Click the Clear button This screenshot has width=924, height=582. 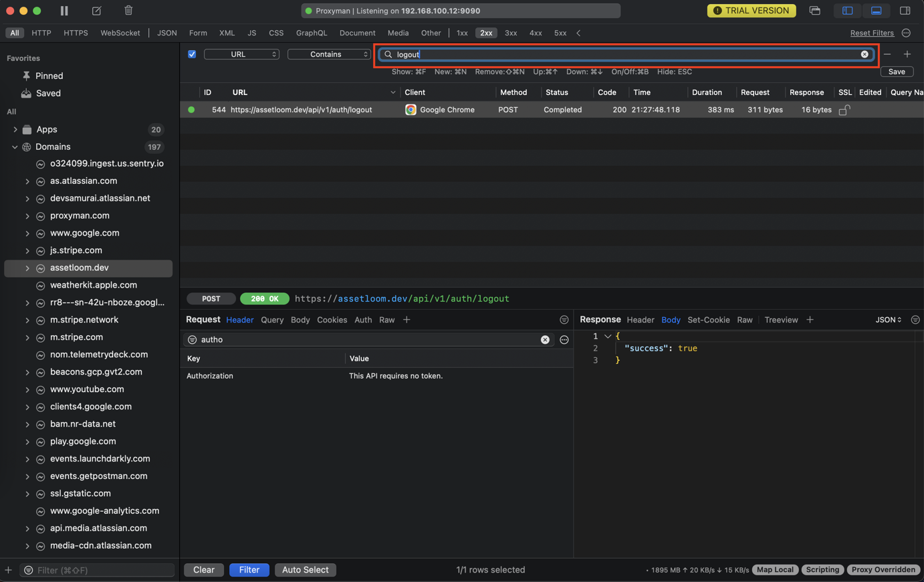pos(204,570)
